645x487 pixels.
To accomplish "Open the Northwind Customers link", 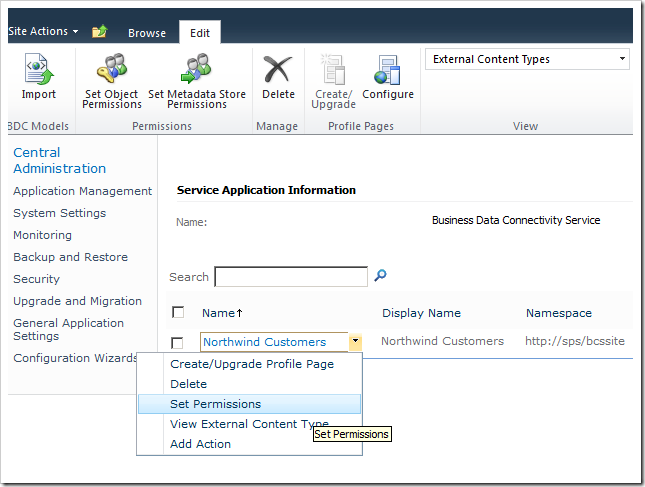I will [264, 342].
